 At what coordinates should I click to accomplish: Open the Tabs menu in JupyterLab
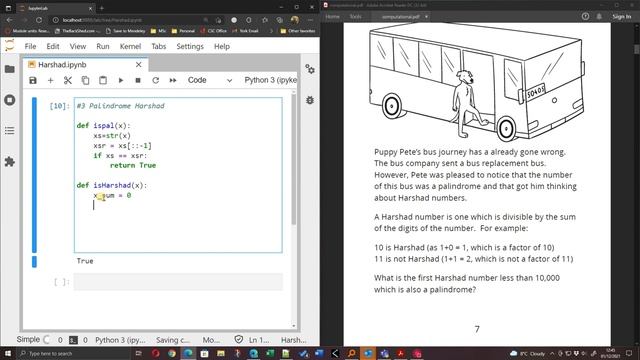[x=159, y=47]
